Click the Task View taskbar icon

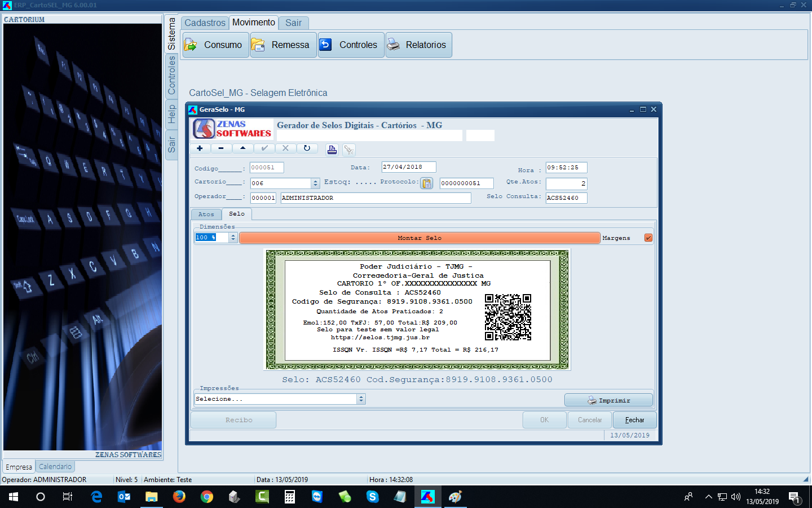(68, 497)
